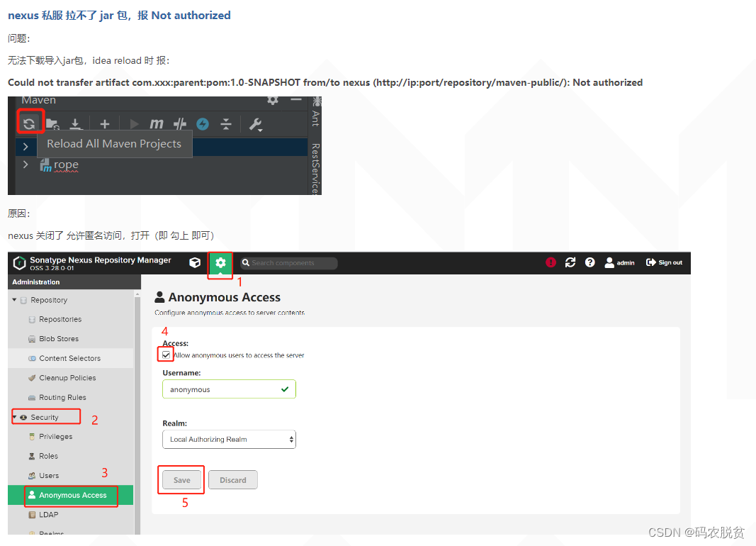The width and height of the screenshot is (756, 546).
Task: Click the red system status alert icon
Action: tap(551, 262)
